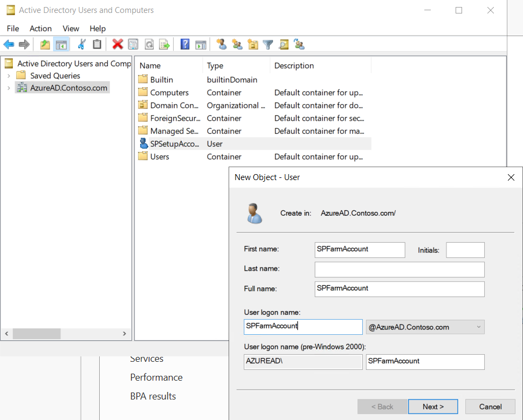Click the Find objects toolbar icon
Screen dimensions: 523x420
click(284, 44)
